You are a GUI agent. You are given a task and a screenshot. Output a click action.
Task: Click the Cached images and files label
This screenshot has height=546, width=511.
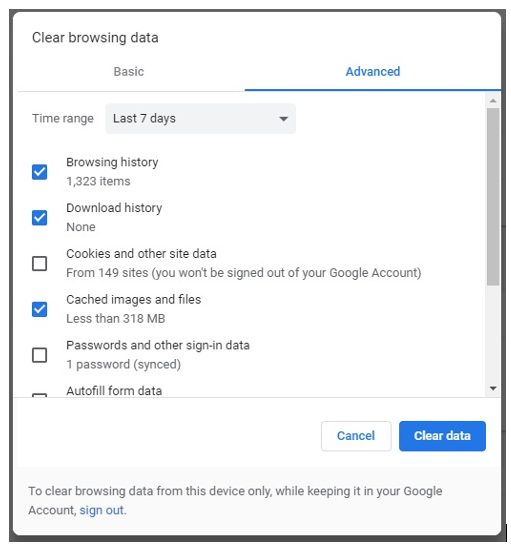click(133, 299)
